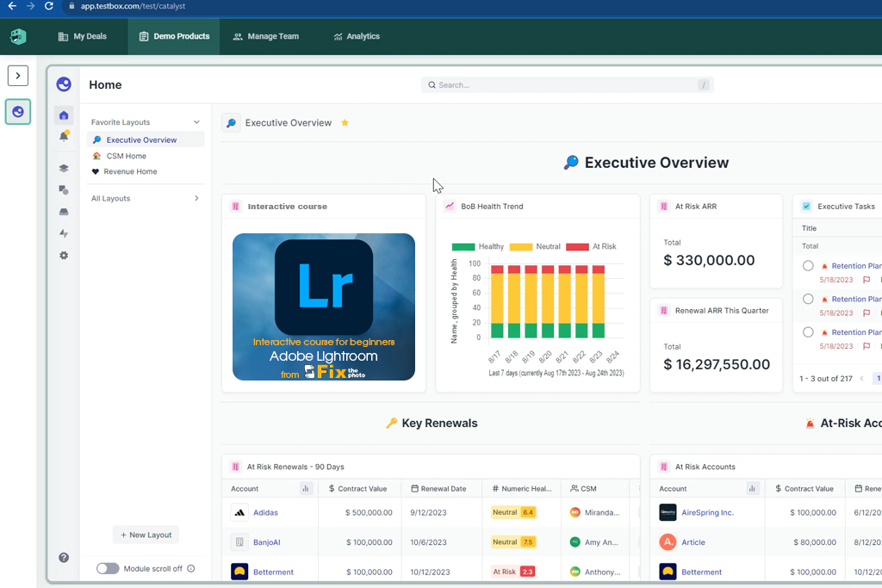The image size is (882, 588).
Task: Open the lightning bolt automation icon
Action: coord(64,233)
